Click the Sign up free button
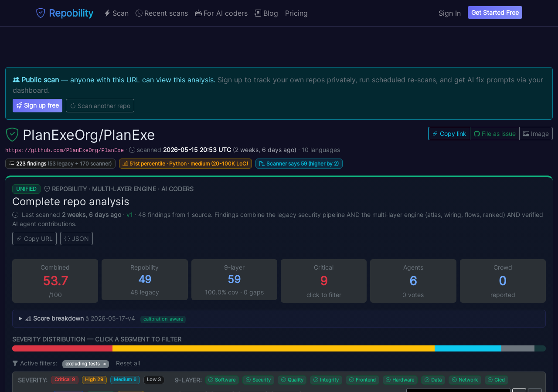558x392 pixels. pos(37,105)
